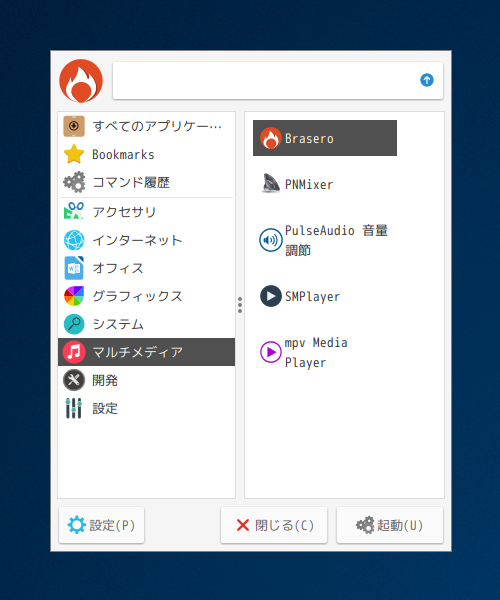
Task: Select the Bookmarks star category
Action: 147,154
